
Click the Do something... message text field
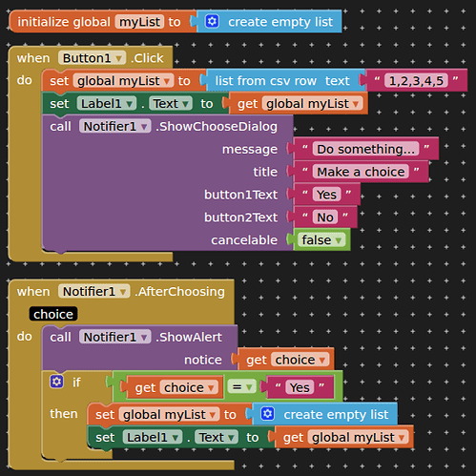pos(365,149)
